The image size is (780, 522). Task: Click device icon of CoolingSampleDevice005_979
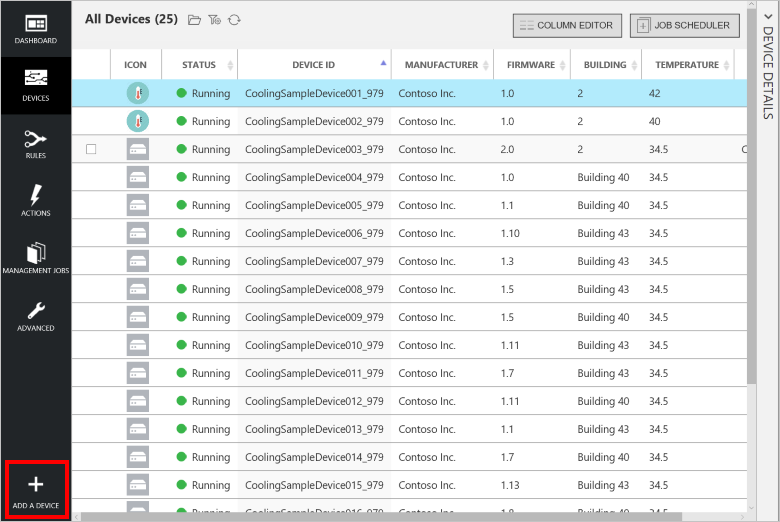pos(138,205)
